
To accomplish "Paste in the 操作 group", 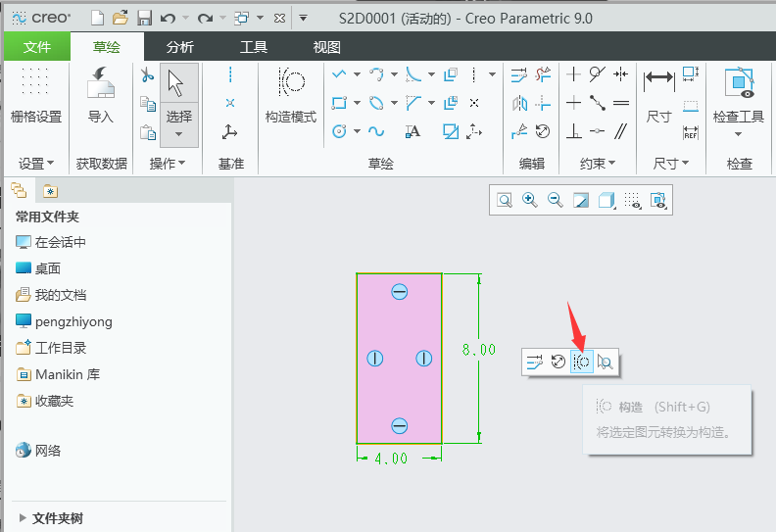I will click(x=148, y=132).
